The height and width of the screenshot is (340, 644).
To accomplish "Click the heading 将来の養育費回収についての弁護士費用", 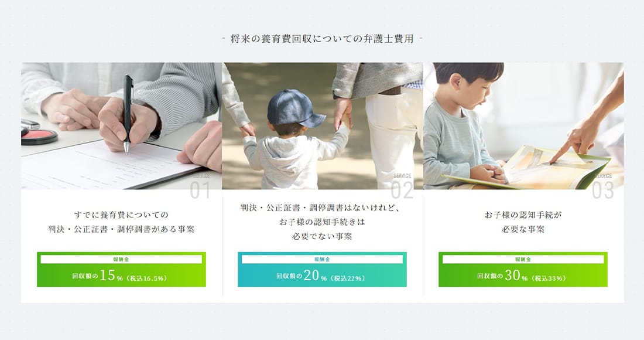I will [x=322, y=39].
